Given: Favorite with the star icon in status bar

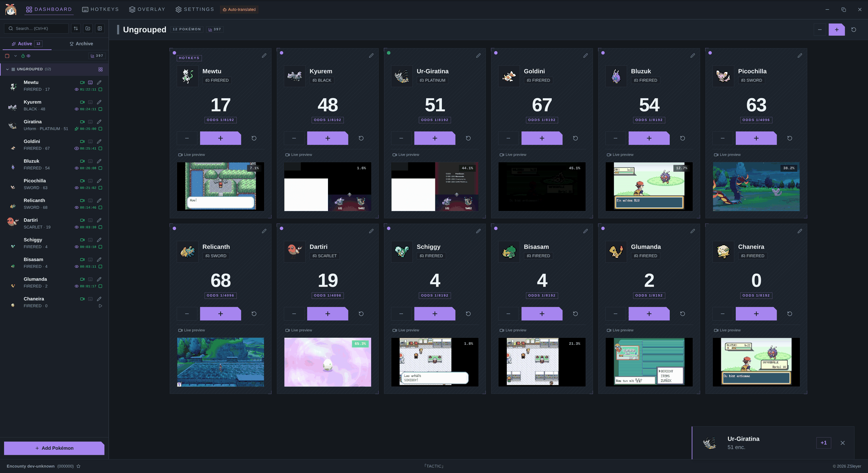Looking at the screenshot, I should pyautogui.click(x=78, y=466).
